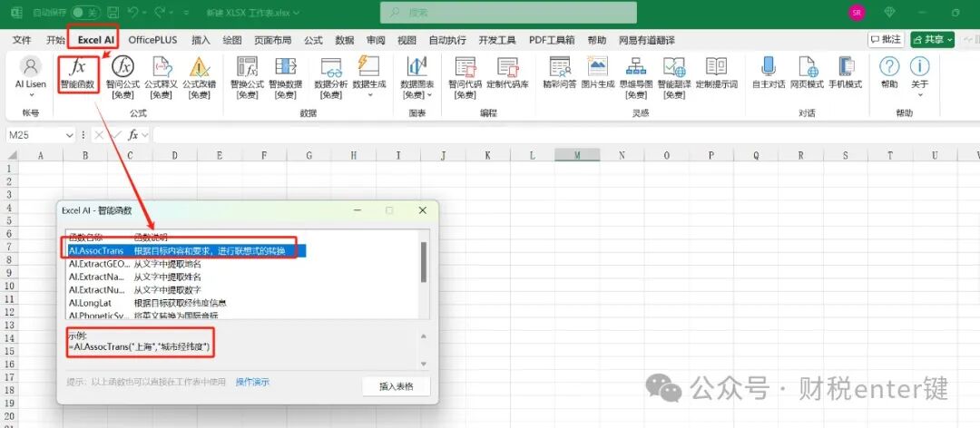
Task: Open the 定制代码库 custom code library
Action: coord(507,73)
